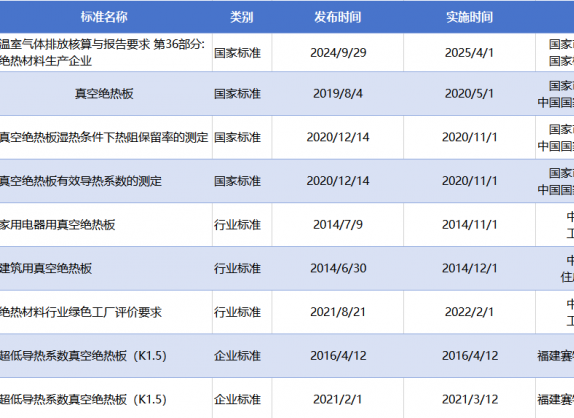Select the 2022/2/1 implementation date cell

tap(469, 312)
